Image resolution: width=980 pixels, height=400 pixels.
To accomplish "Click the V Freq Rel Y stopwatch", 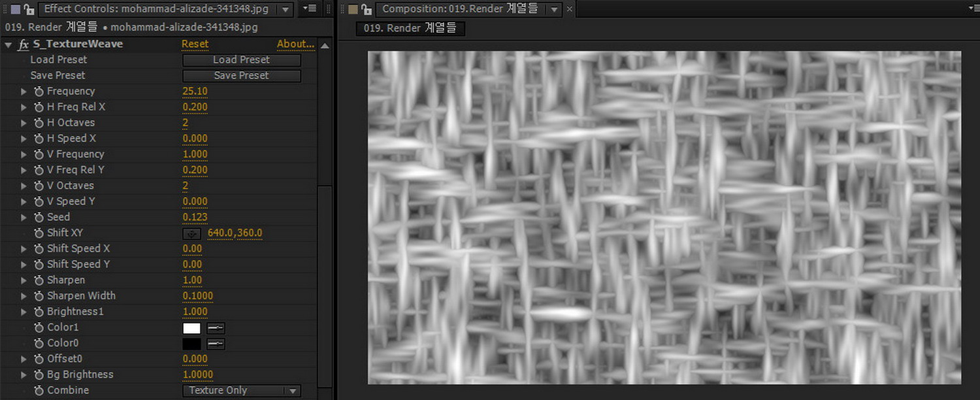I will tap(39, 170).
